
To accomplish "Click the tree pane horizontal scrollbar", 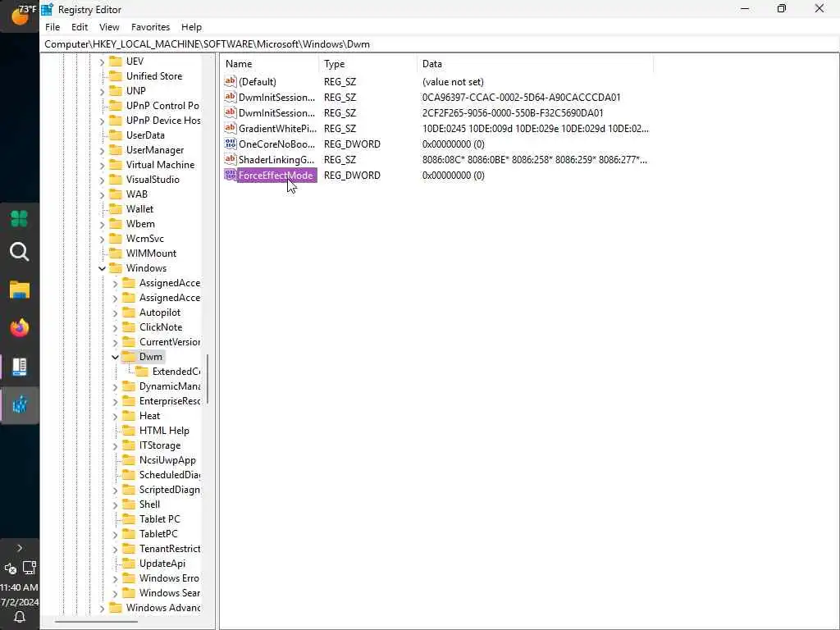I will [x=97, y=622].
